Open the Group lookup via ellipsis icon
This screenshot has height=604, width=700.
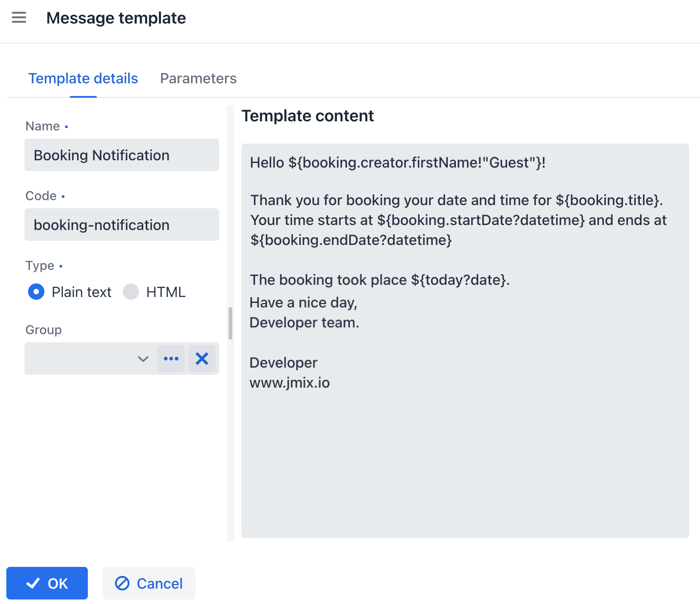click(171, 358)
